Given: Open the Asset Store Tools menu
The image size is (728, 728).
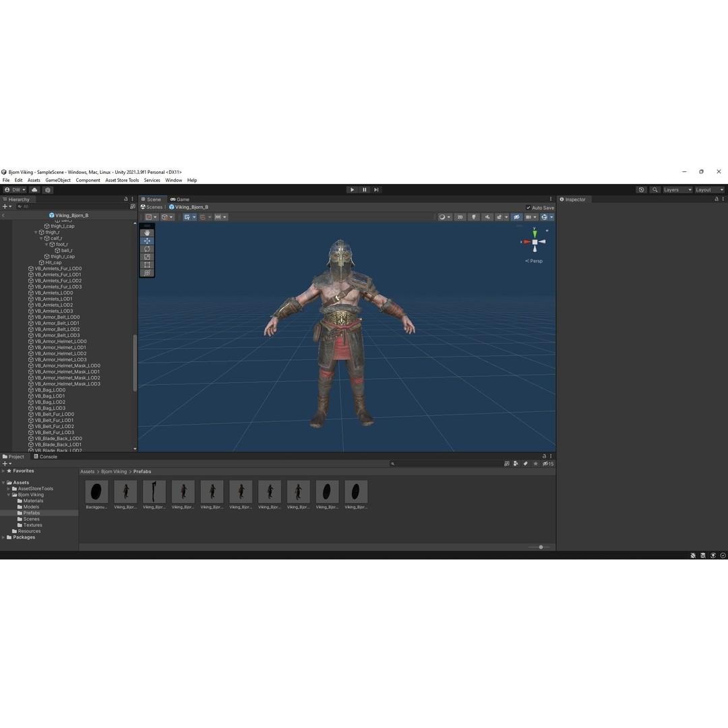Looking at the screenshot, I should [122, 180].
